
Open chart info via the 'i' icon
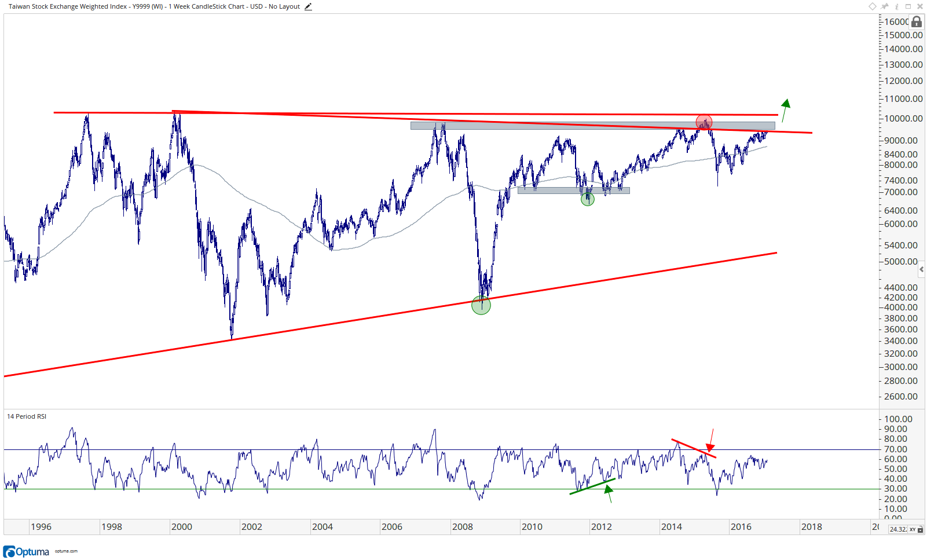(x=897, y=7)
